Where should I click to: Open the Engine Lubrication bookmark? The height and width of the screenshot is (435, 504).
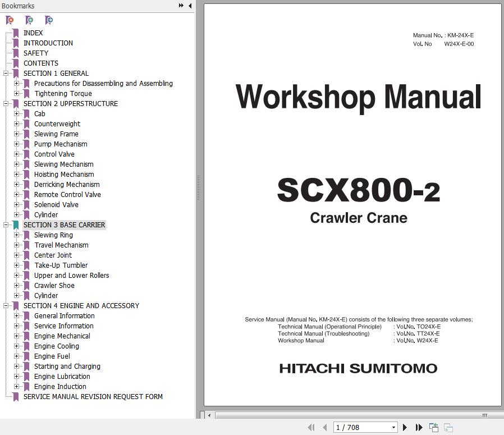[x=62, y=377]
